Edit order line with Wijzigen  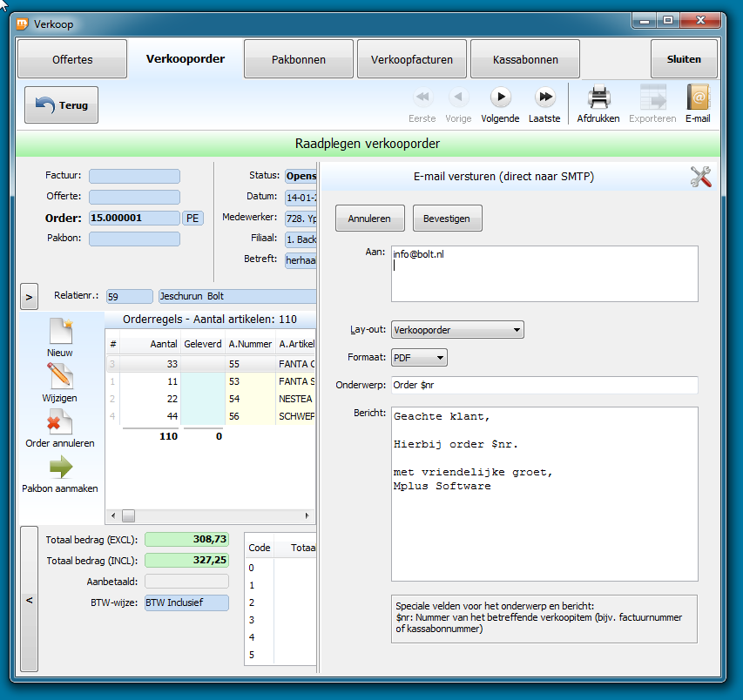click(60, 383)
